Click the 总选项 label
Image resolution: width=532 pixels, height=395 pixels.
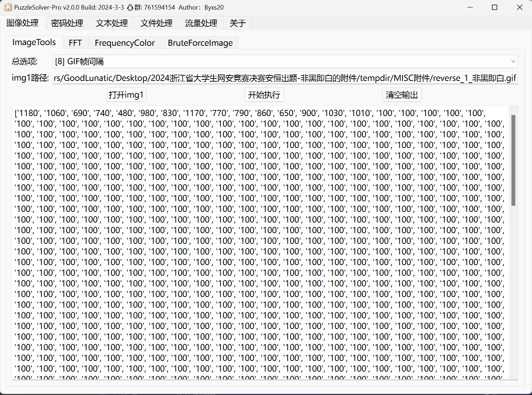(25, 61)
